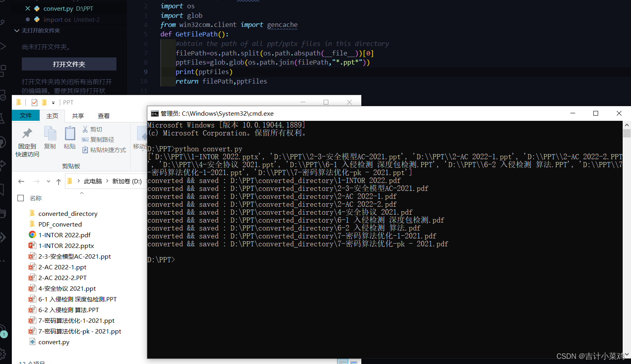Click the pptFiles=glob.glob code line
631x364 pixels.
point(273,62)
